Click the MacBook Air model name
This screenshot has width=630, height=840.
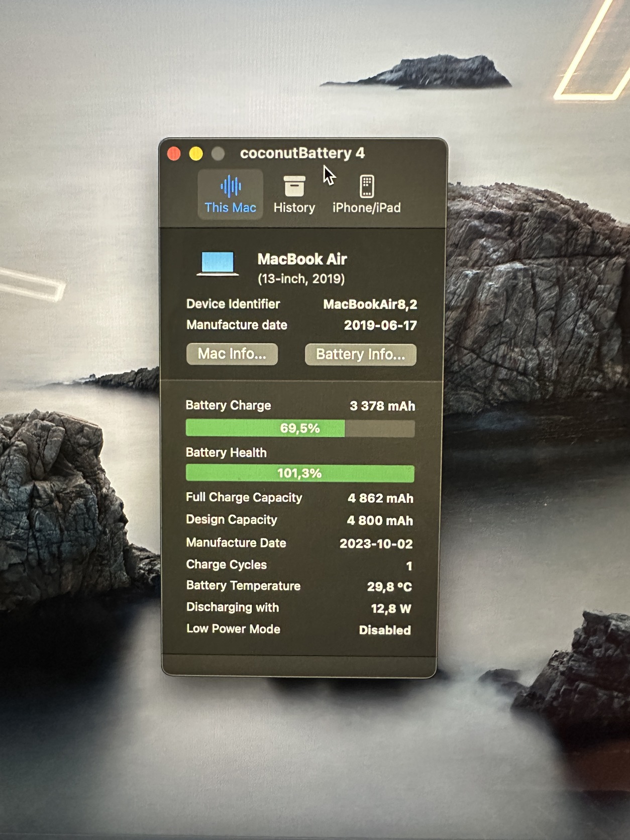302,259
